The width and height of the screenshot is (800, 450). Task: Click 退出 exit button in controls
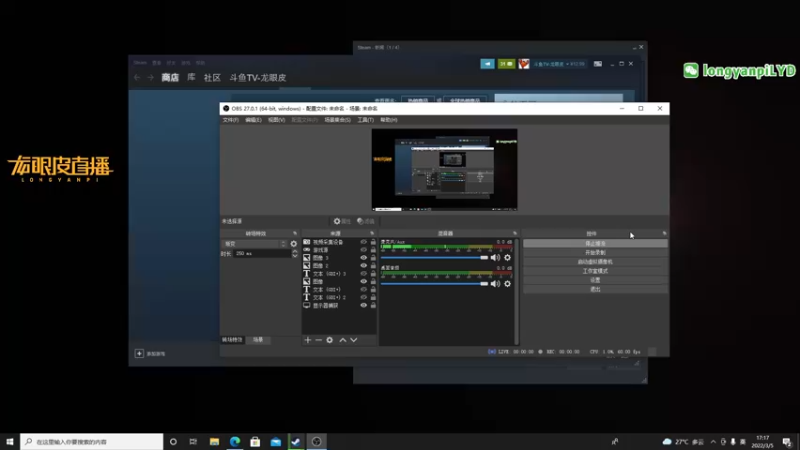(x=595, y=289)
